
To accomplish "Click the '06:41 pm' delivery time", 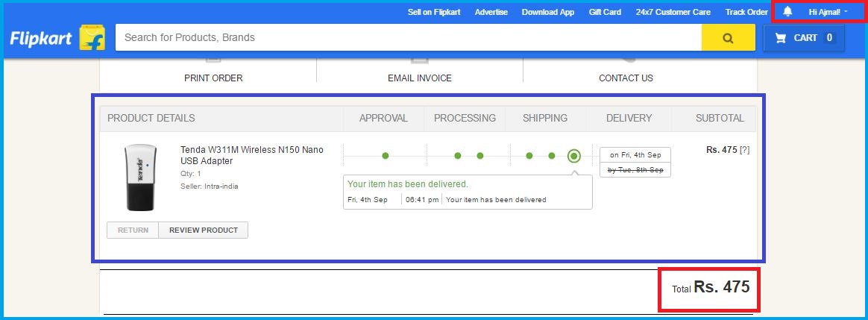I will [422, 199].
